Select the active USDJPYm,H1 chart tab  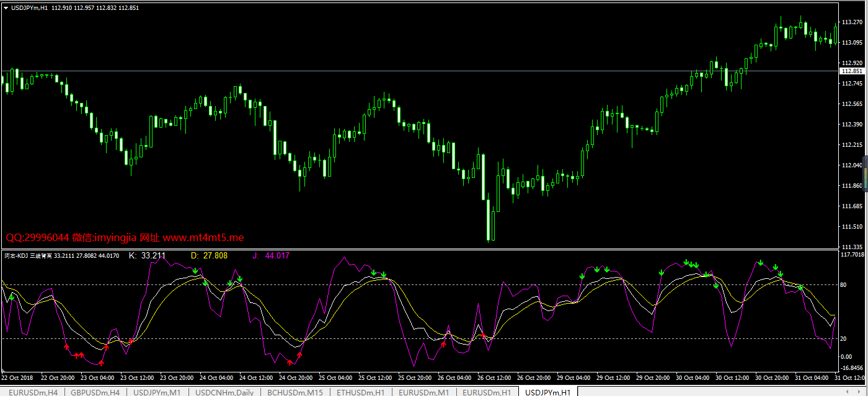pos(548,392)
